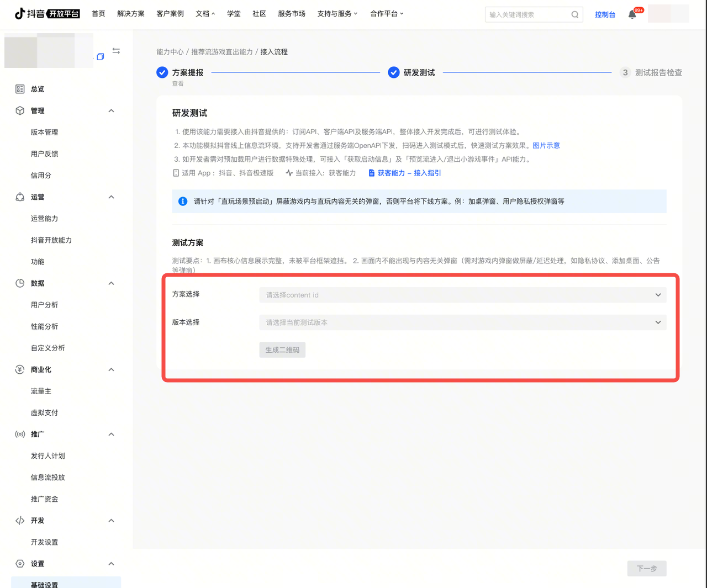Open the 图片示意 link
Screen dimensions: 707x588
pyautogui.click(x=546, y=146)
